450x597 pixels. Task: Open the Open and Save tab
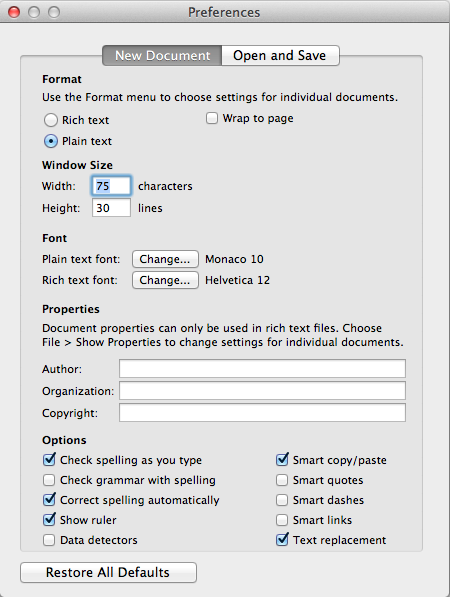pos(280,56)
